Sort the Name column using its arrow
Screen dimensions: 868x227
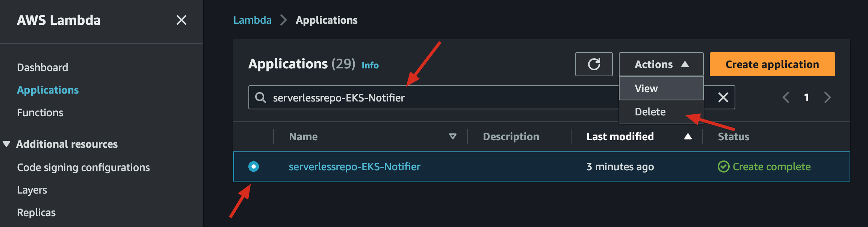pyautogui.click(x=453, y=136)
